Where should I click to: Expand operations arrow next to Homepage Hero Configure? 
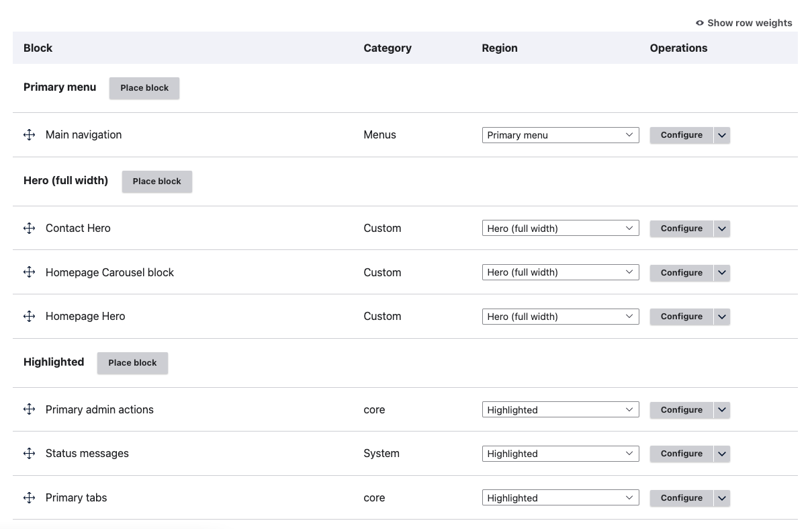coord(722,317)
